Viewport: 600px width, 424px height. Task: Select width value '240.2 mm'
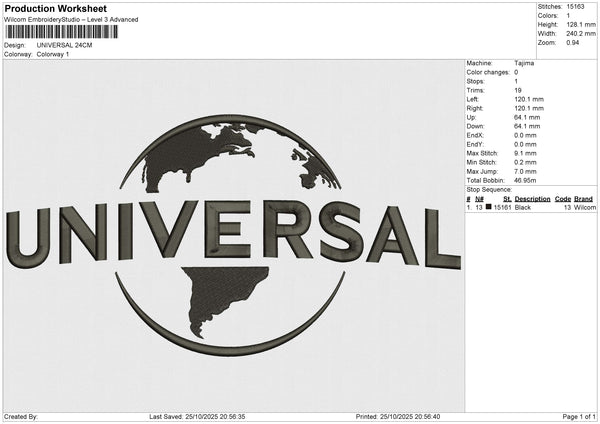[581, 34]
